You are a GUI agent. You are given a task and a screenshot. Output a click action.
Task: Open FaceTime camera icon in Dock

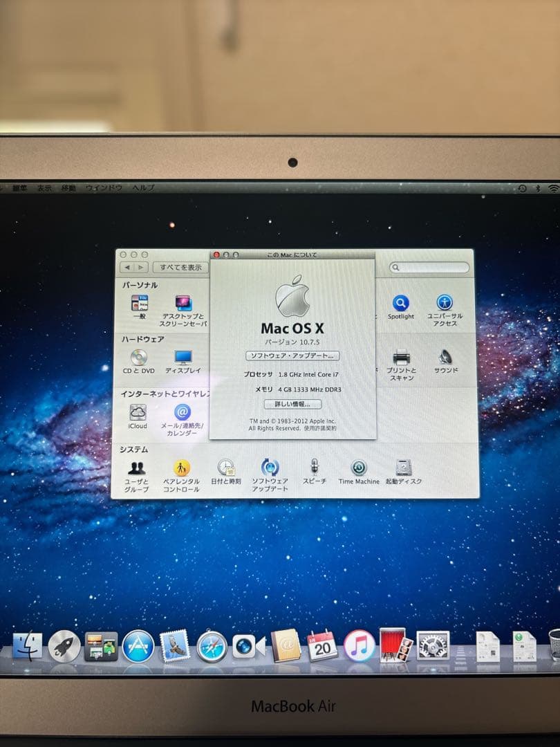(x=249, y=647)
